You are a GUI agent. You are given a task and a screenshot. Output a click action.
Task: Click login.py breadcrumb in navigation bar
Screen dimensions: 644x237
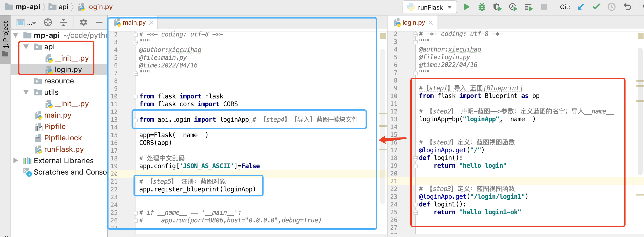(95, 7)
